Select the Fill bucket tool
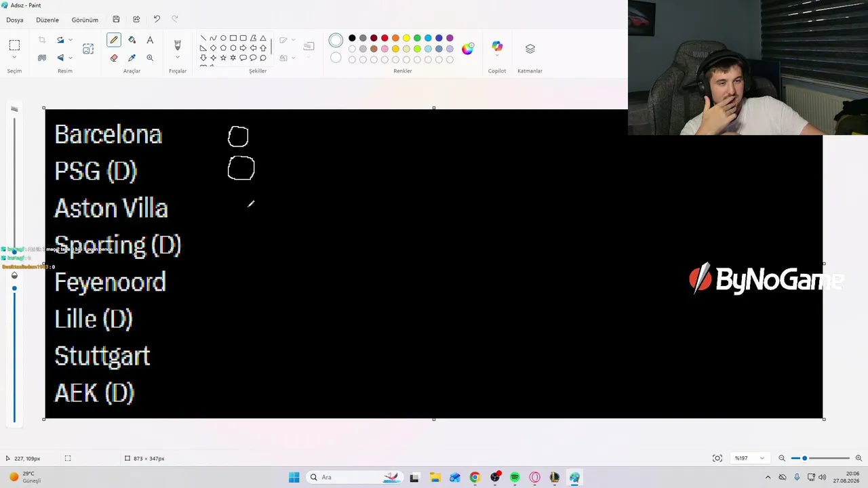Image resolution: width=868 pixels, height=488 pixels. coord(132,41)
